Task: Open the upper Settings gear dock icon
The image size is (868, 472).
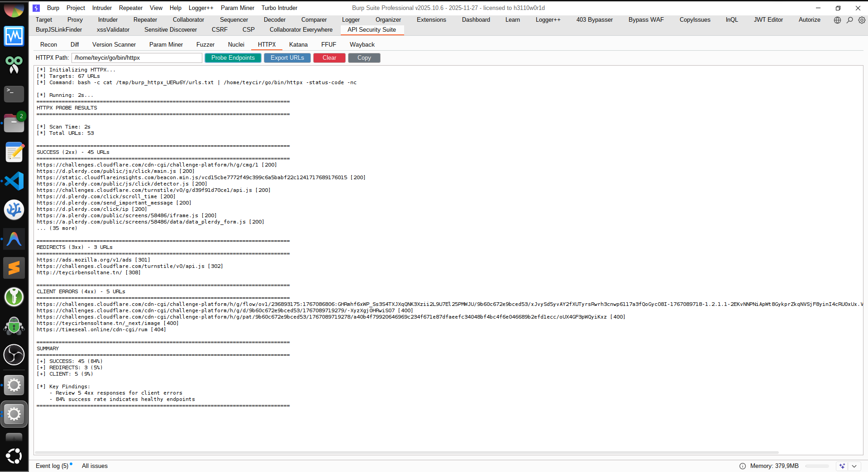Action: 14,385
